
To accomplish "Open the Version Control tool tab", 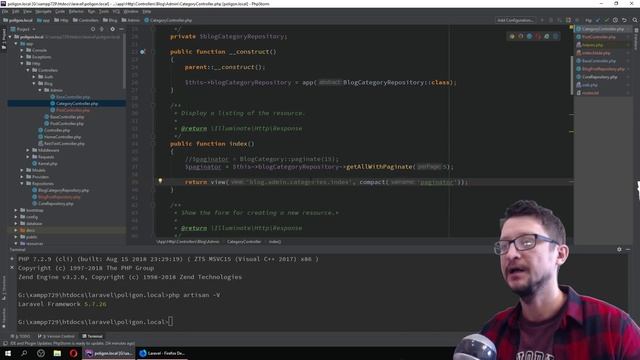I will click(56, 336).
